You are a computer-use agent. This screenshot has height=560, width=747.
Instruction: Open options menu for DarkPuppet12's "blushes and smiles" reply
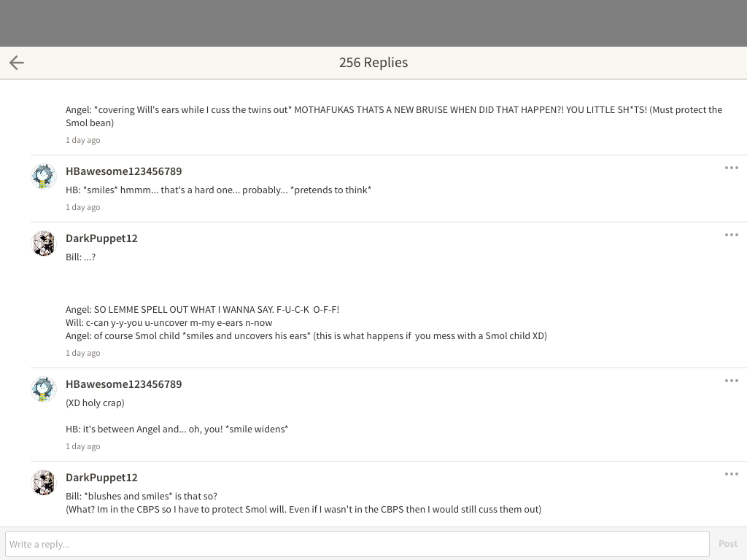[x=731, y=474]
